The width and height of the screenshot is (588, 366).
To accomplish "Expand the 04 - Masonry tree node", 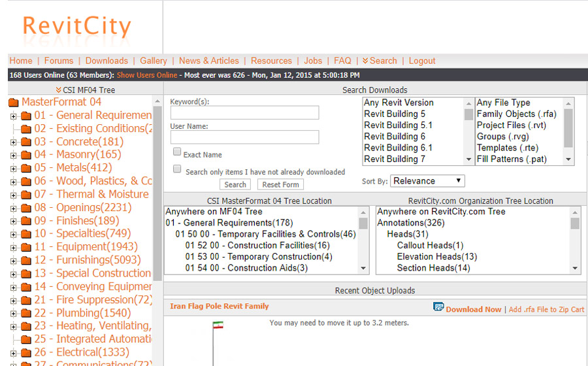I will click(x=13, y=156).
